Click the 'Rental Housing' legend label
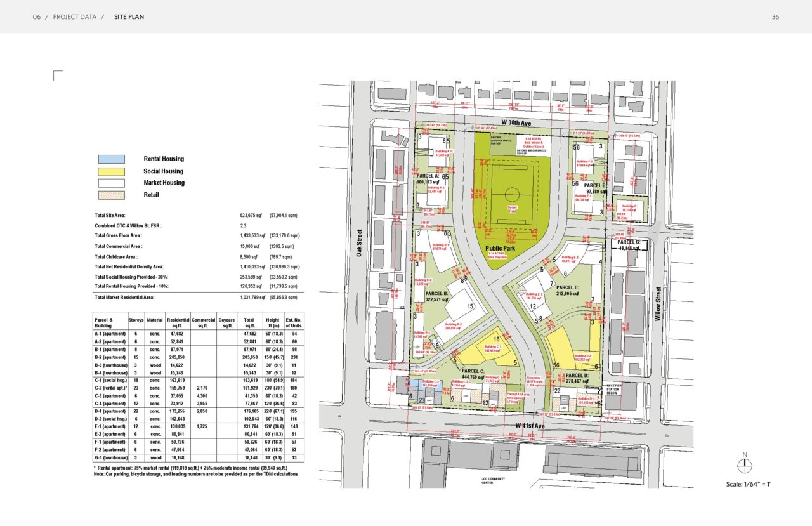The image size is (812, 526). coord(164,159)
